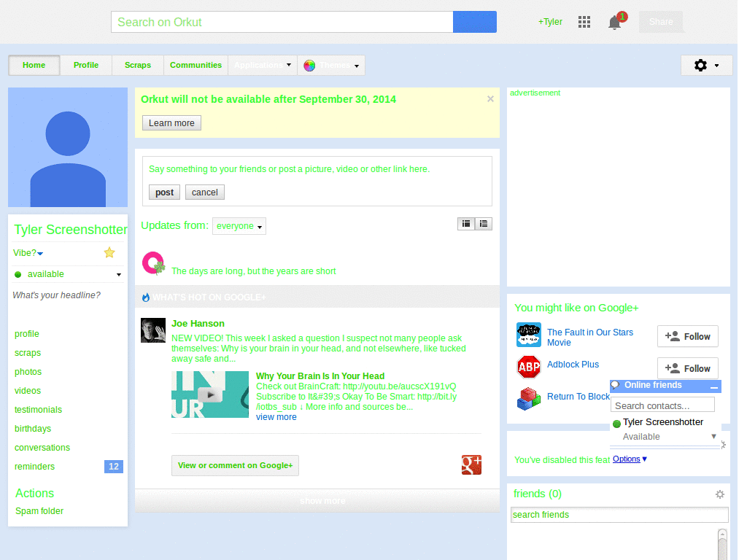The width and height of the screenshot is (747, 560).
Task: Click show more updates bar
Action: [x=317, y=501]
